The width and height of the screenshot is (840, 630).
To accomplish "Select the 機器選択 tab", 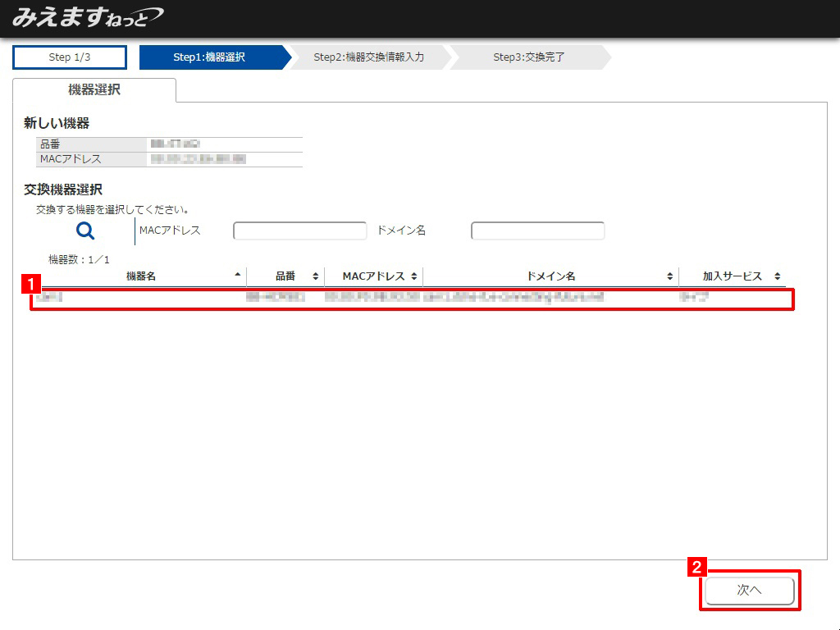I will 94,90.
